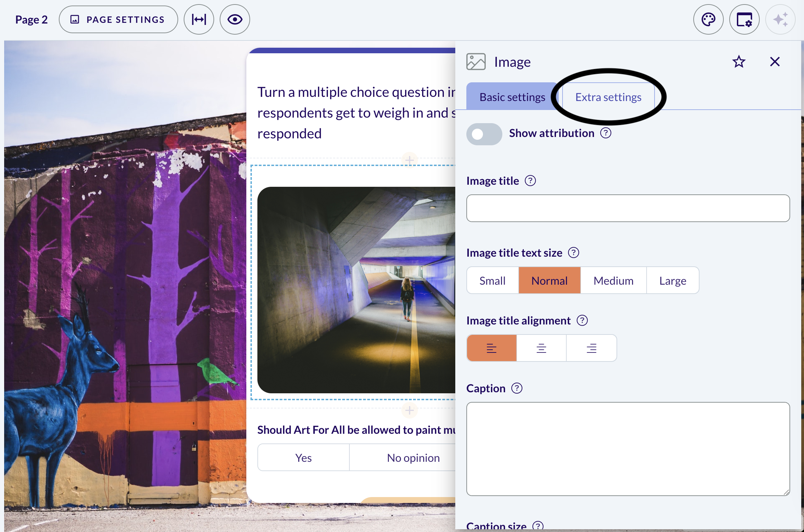Click the Image panel header icon
This screenshot has height=532, width=804.
tap(476, 62)
